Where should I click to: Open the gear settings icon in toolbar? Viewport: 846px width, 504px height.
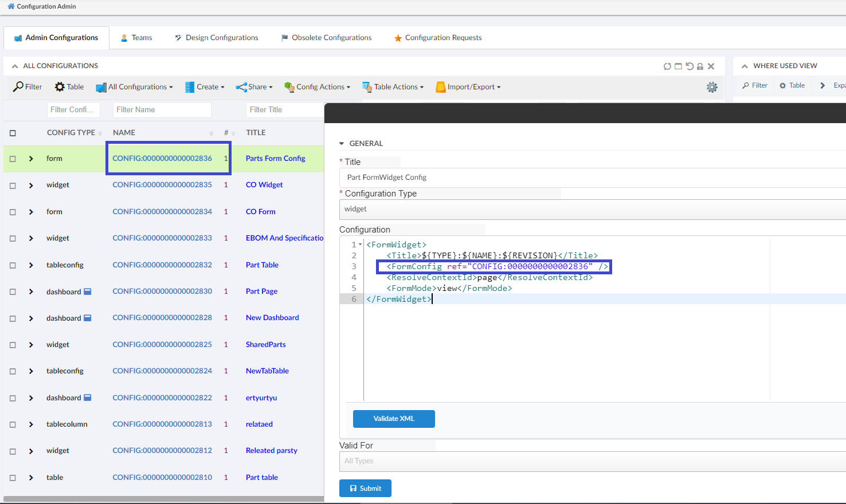tap(712, 87)
